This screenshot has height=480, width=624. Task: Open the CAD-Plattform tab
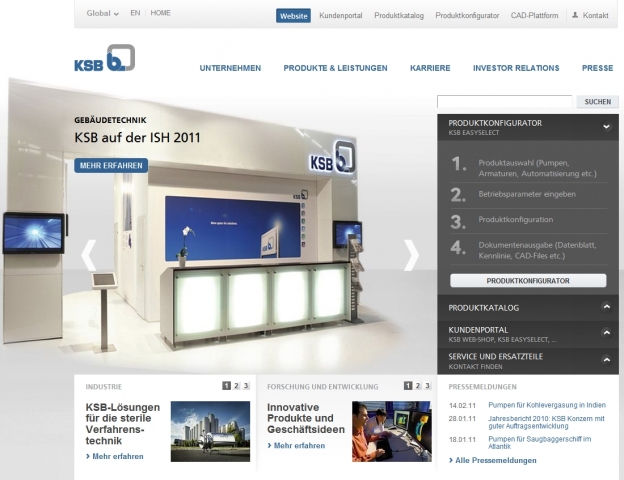(x=534, y=16)
